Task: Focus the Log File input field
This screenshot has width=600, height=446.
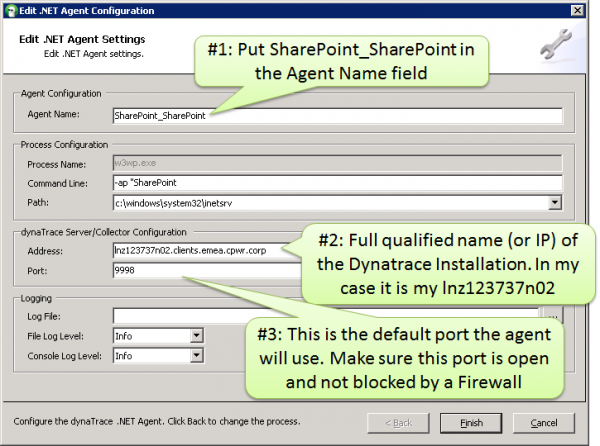Action: (x=325, y=316)
